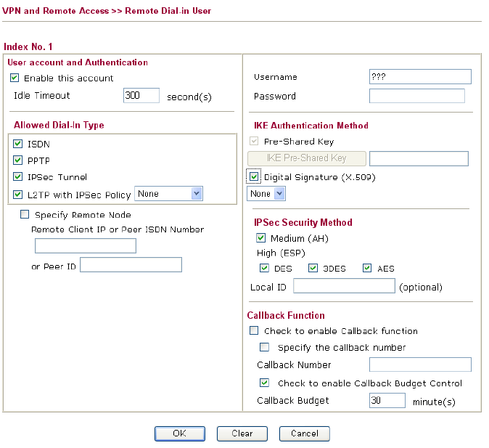
Task: Uncheck L2TP with IPSec Policy
Action: click(x=18, y=194)
